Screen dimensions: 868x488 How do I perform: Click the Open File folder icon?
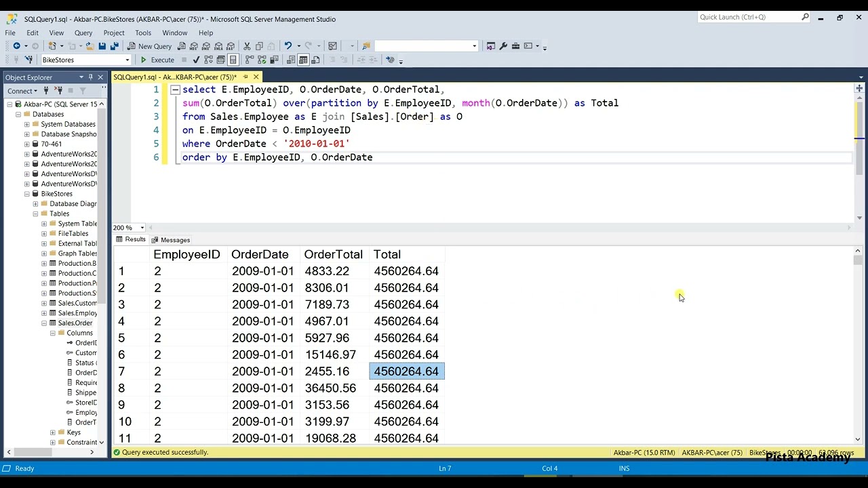click(x=89, y=46)
